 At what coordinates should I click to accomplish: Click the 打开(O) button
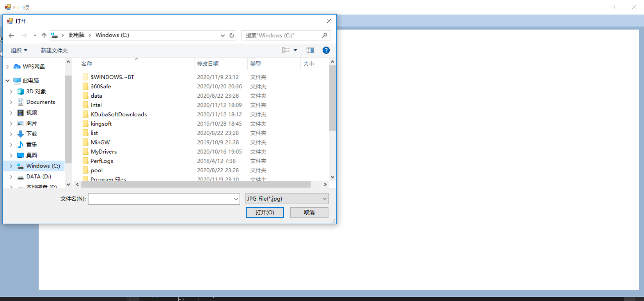coord(265,212)
